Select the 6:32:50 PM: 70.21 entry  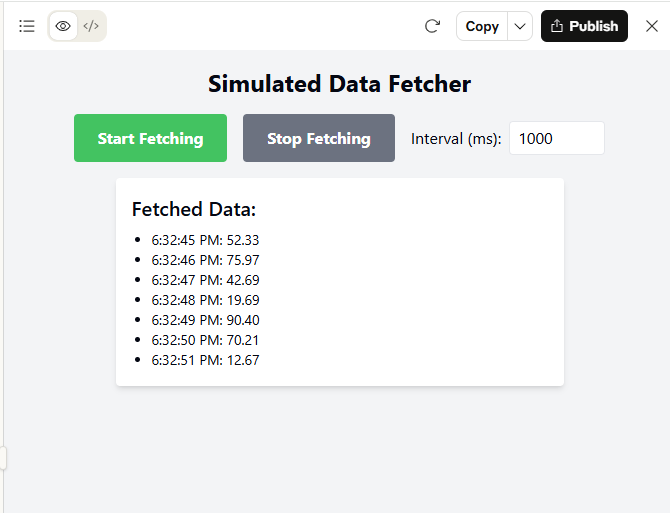click(205, 340)
